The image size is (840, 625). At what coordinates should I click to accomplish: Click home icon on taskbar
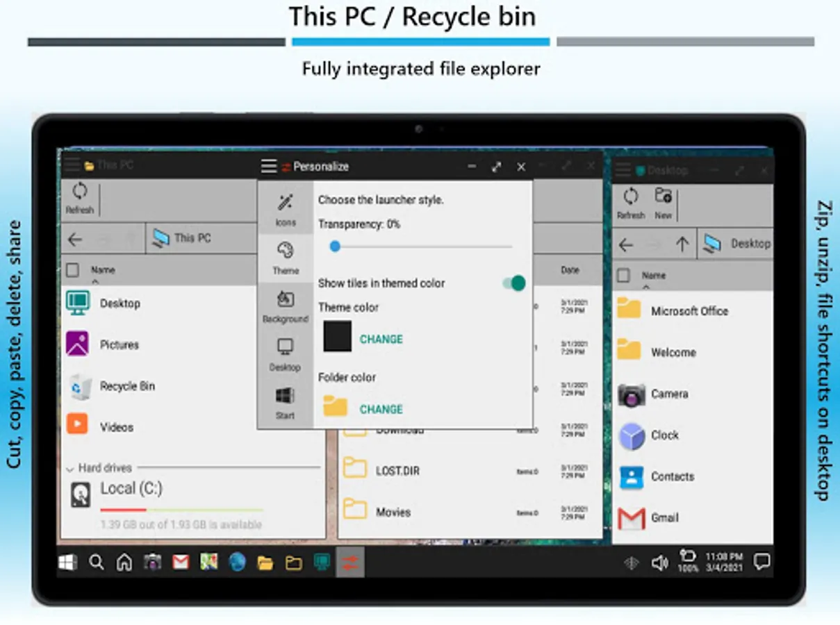click(124, 562)
